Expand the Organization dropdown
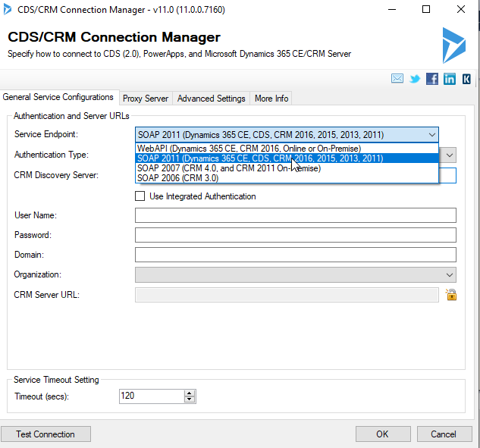Screen dimensions: 480x448 click(449, 275)
